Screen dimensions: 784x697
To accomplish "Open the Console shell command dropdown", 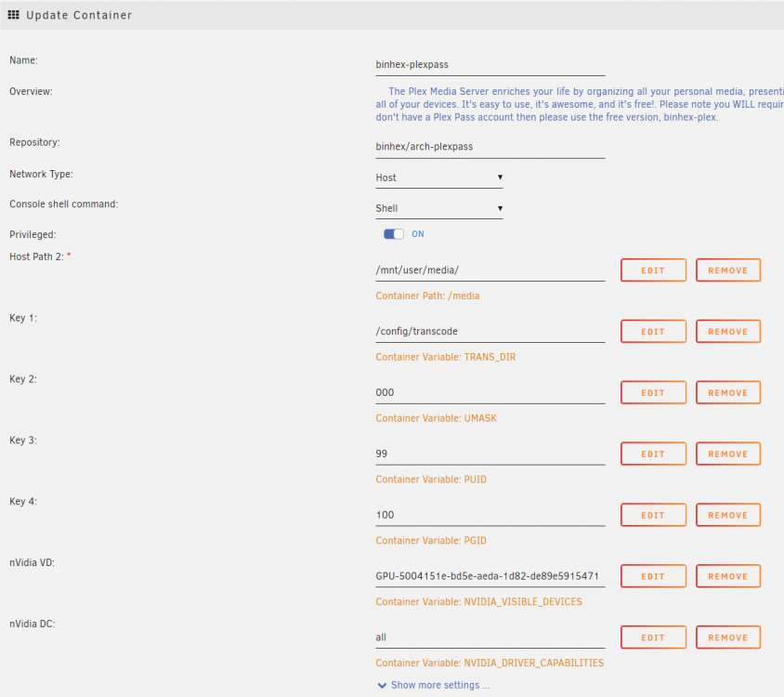I will [439, 208].
